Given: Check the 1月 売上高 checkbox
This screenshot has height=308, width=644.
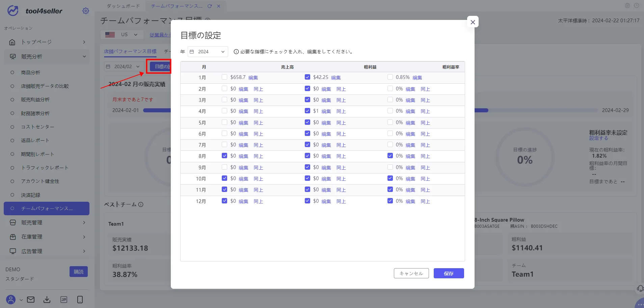Looking at the screenshot, I should tap(224, 77).
